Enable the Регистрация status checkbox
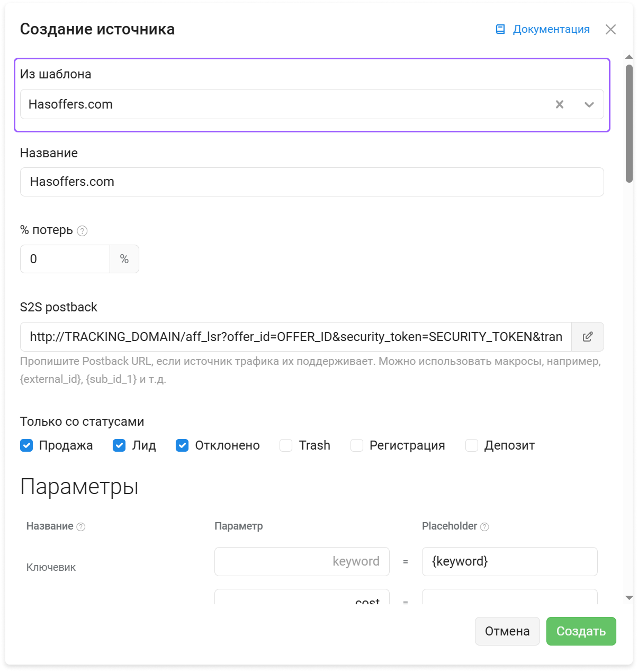This screenshot has height=672, width=638. pyautogui.click(x=357, y=445)
